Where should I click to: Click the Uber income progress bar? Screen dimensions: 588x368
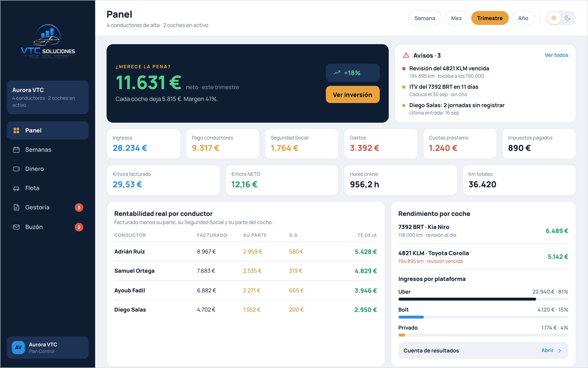pos(483,299)
